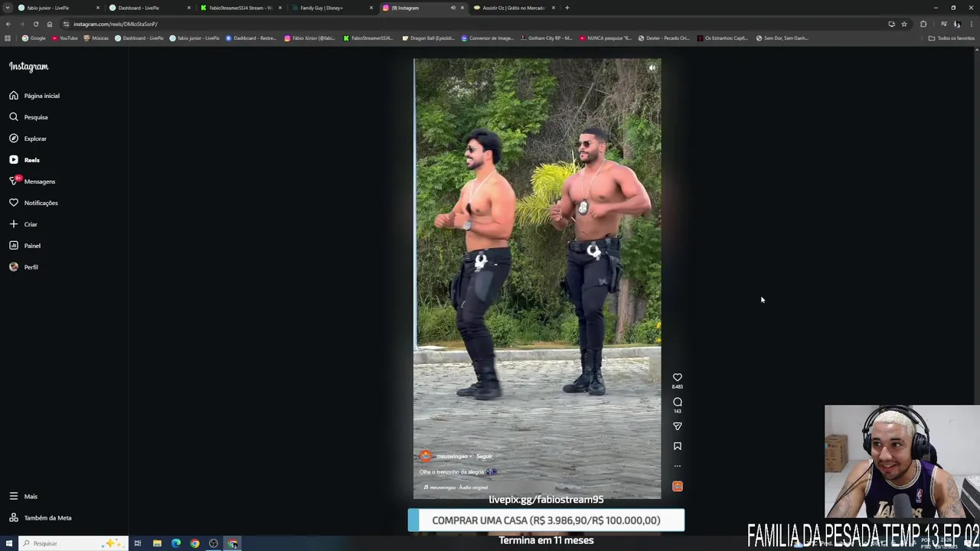Open the tab search dropdown

click(x=8, y=8)
